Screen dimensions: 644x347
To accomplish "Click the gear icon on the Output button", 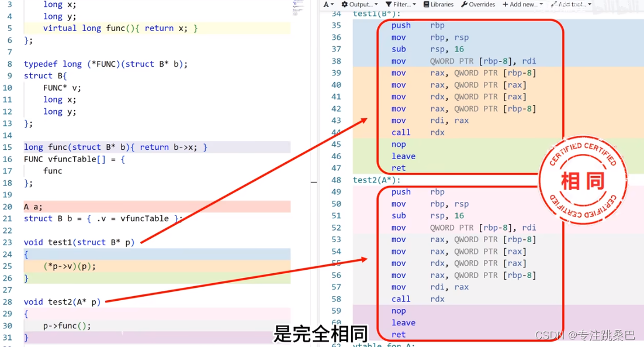I will point(344,4).
